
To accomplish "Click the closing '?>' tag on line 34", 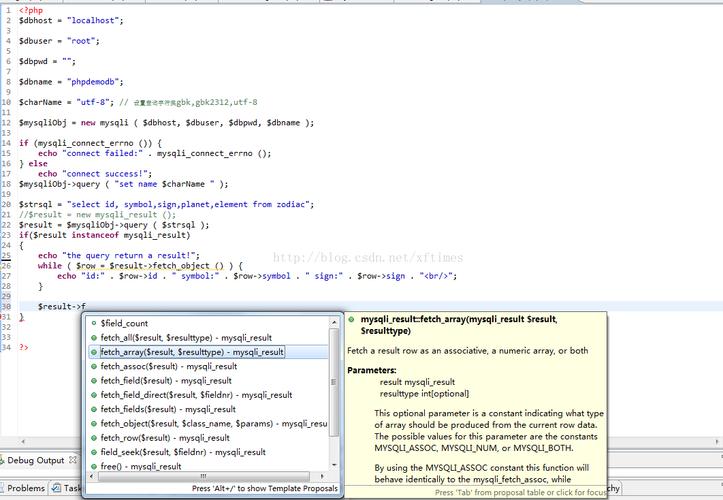I will pos(24,347).
